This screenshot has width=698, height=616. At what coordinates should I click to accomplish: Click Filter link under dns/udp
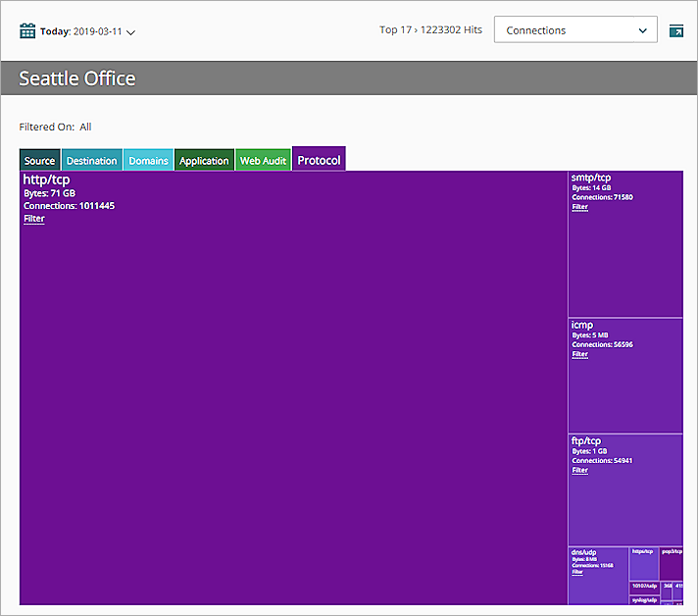[576, 572]
